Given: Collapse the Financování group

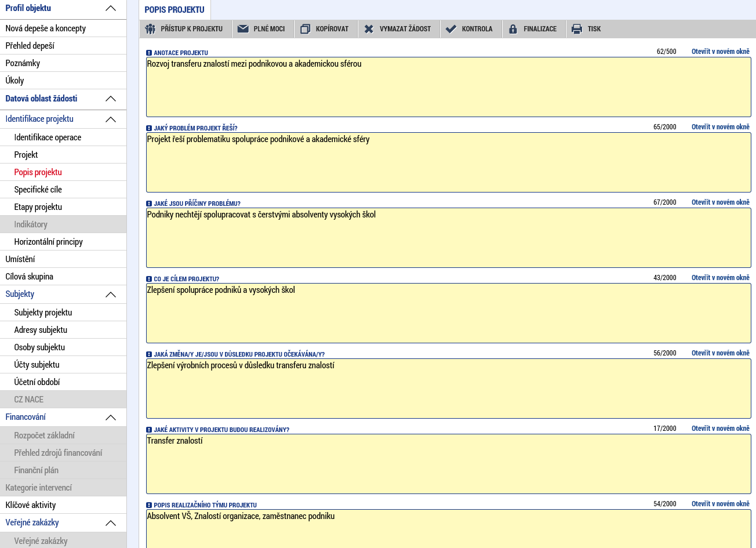Looking at the screenshot, I should tap(111, 418).
